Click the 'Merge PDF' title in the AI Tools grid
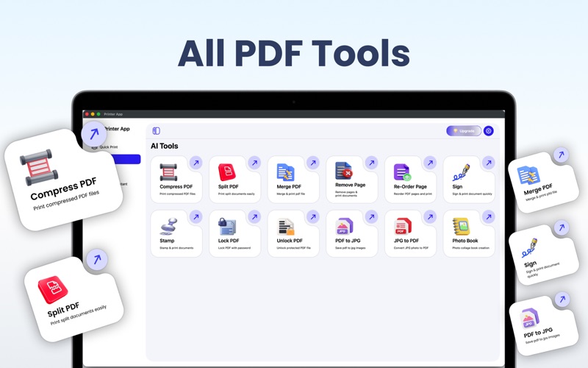 (289, 186)
